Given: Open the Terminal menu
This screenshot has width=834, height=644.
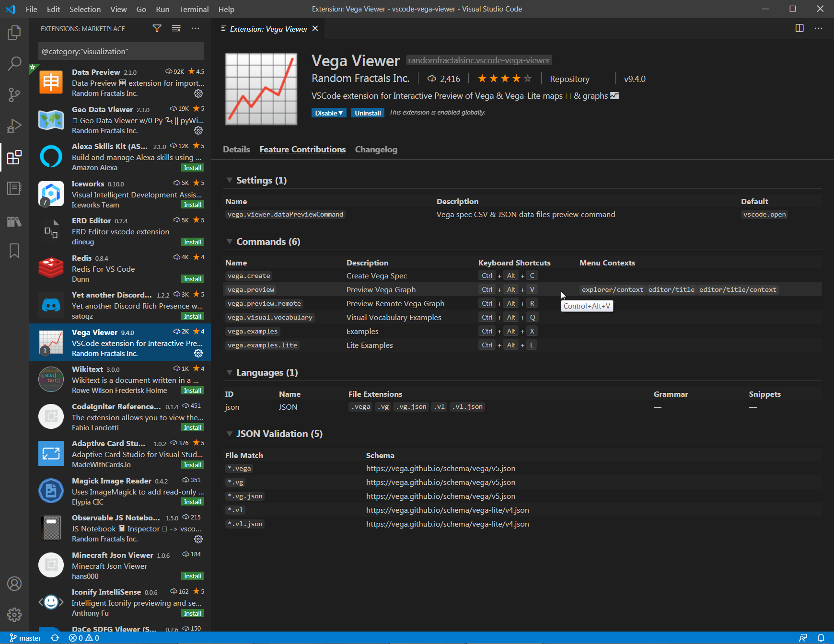Looking at the screenshot, I should pos(194,9).
